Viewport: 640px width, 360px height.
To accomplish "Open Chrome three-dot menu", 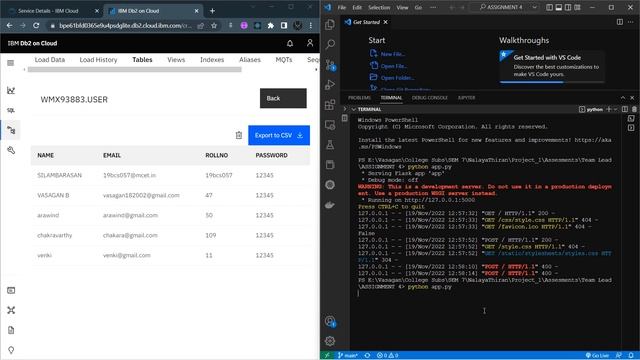I will tap(311, 25).
